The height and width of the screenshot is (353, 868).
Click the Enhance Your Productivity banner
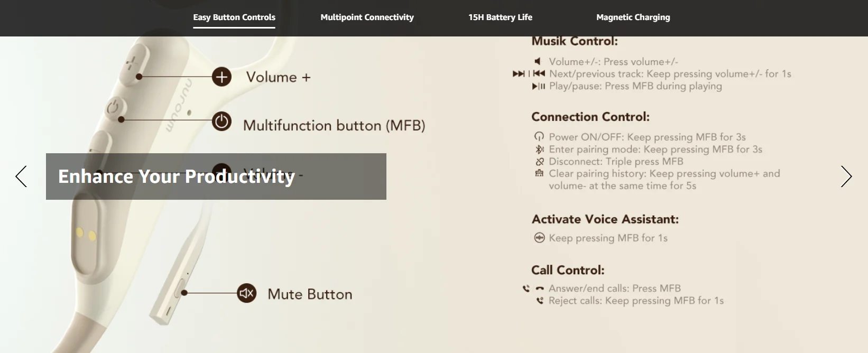coord(216,176)
